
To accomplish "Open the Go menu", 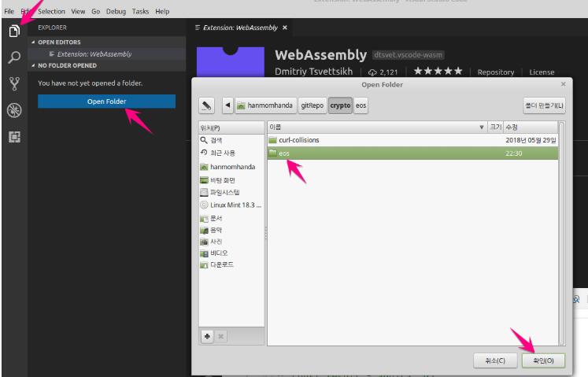I will click(x=95, y=11).
